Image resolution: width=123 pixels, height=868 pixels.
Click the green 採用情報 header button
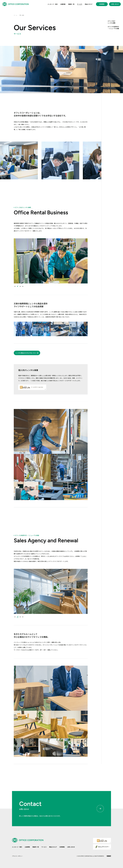click(x=102, y=4)
